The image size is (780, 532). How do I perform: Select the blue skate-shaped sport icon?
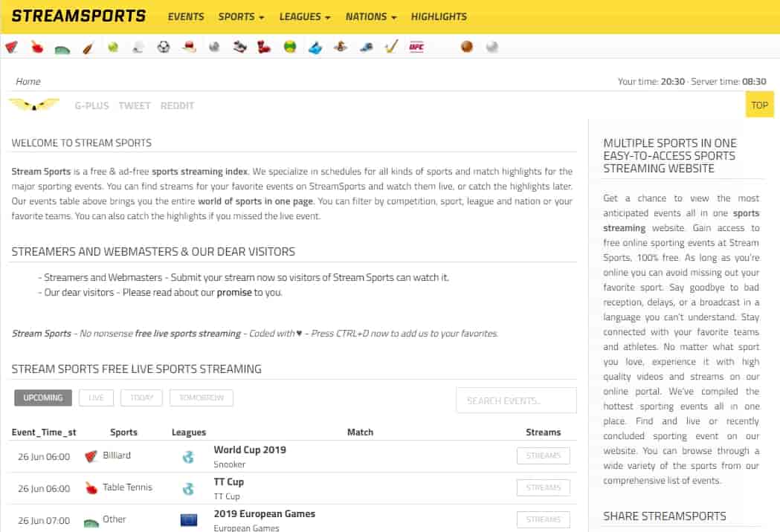coord(315,48)
